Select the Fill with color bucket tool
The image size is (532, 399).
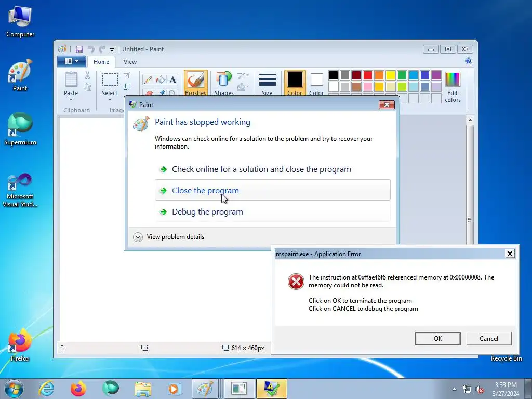point(161,79)
